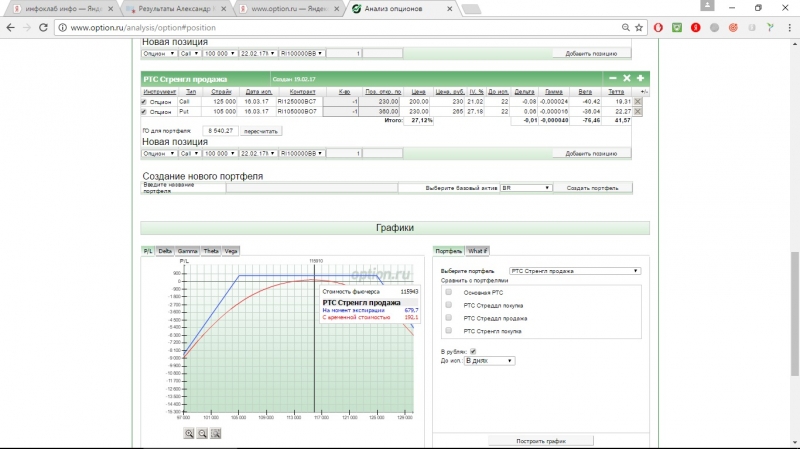Sort table by Страйк column header
The width and height of the screenshot is (800, 449).
pos(221,92)
